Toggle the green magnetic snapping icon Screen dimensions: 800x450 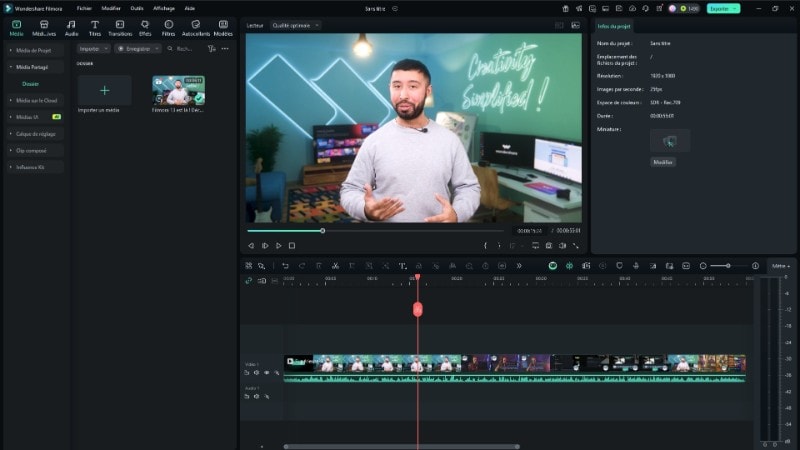569,266
